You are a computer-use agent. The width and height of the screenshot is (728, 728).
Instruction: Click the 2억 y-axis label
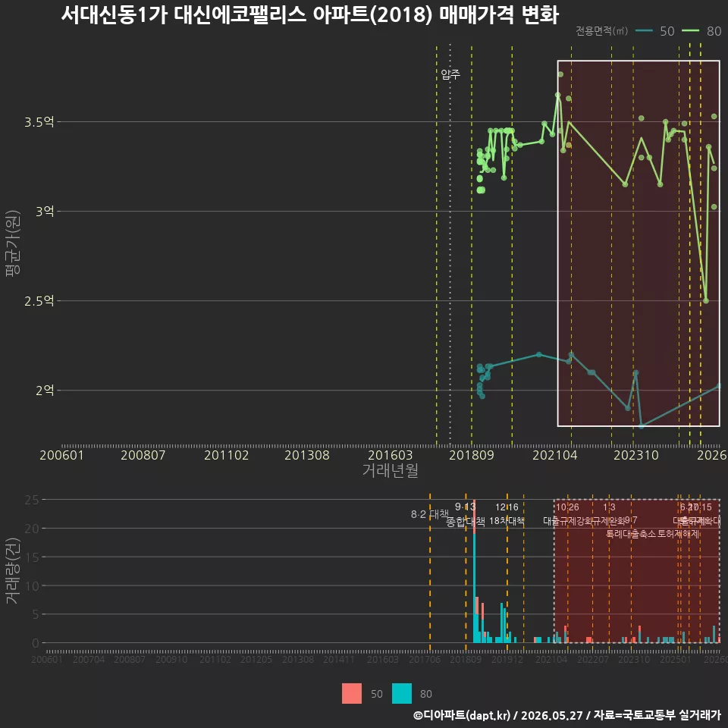coord(45,390)
